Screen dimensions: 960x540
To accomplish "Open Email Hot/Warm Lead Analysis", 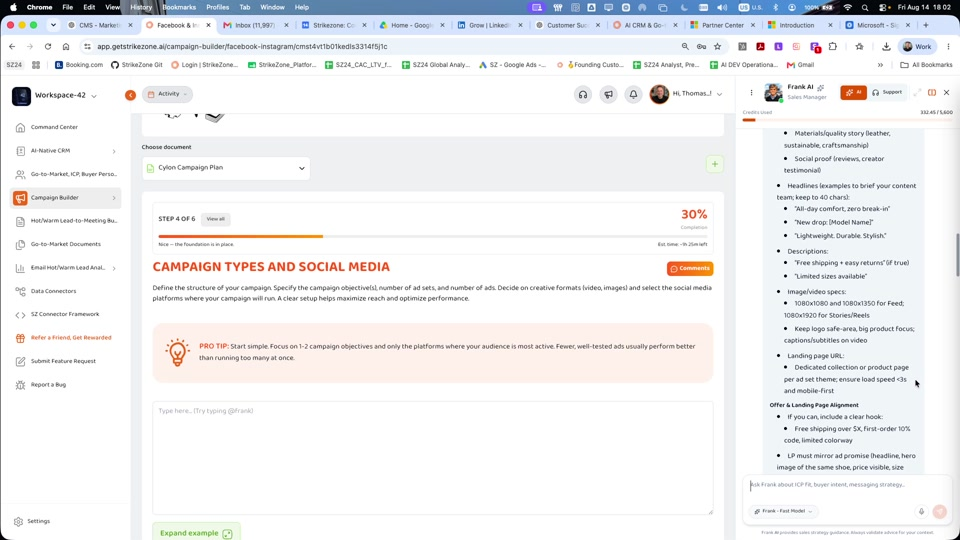I will pyautogui.click(x=66, y=268).
